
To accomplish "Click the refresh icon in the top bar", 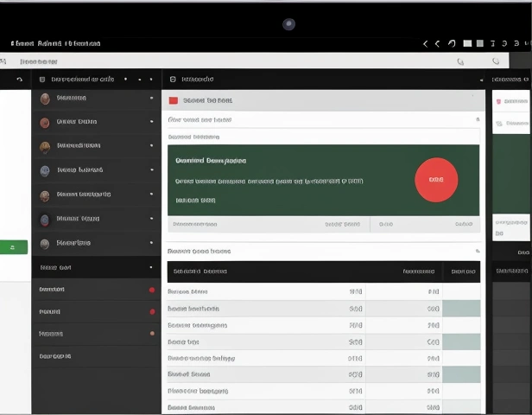I will [452, 43].
